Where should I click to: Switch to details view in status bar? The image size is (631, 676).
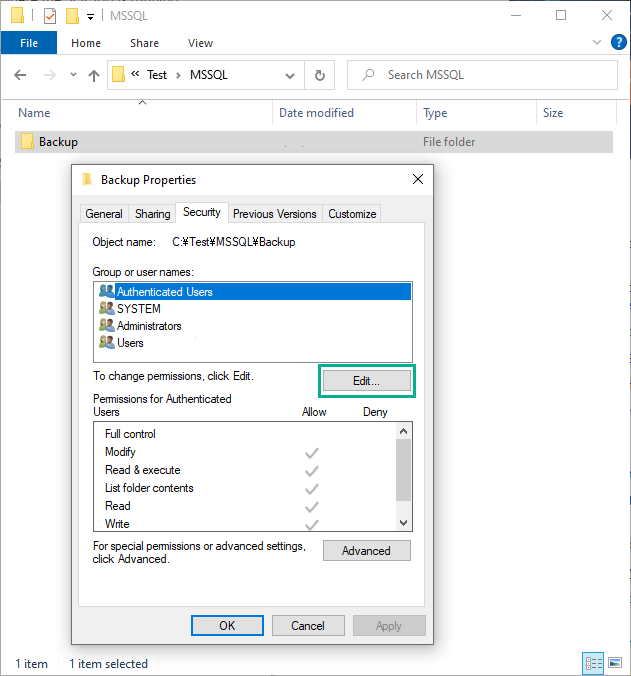[593, 663]
